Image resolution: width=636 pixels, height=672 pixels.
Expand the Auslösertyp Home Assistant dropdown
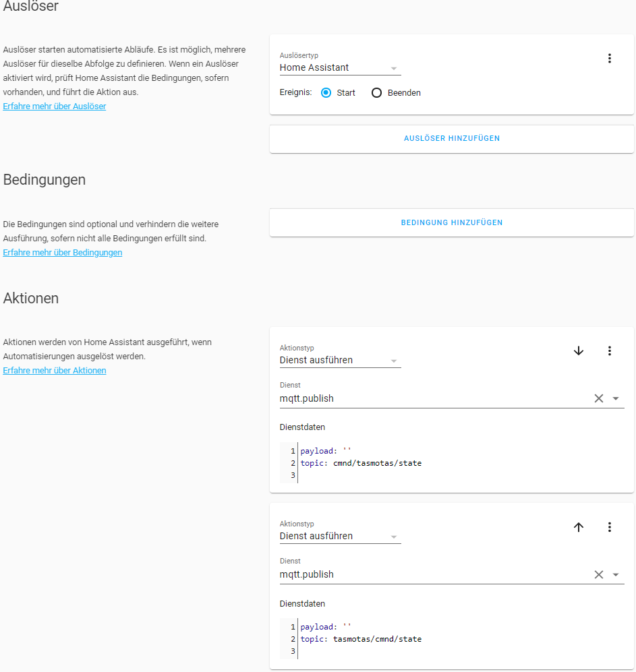tap(340, 68)
